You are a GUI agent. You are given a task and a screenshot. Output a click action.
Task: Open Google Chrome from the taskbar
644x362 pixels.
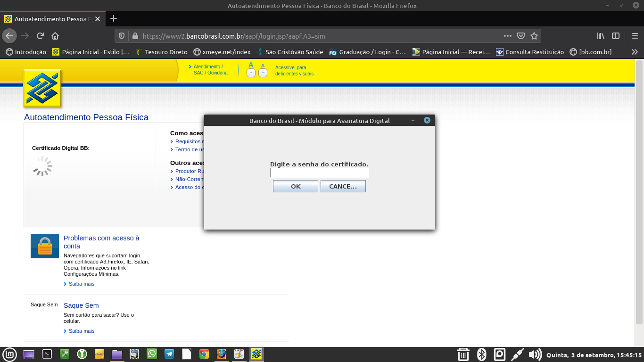pyautogui.click(x=204, y=354)
